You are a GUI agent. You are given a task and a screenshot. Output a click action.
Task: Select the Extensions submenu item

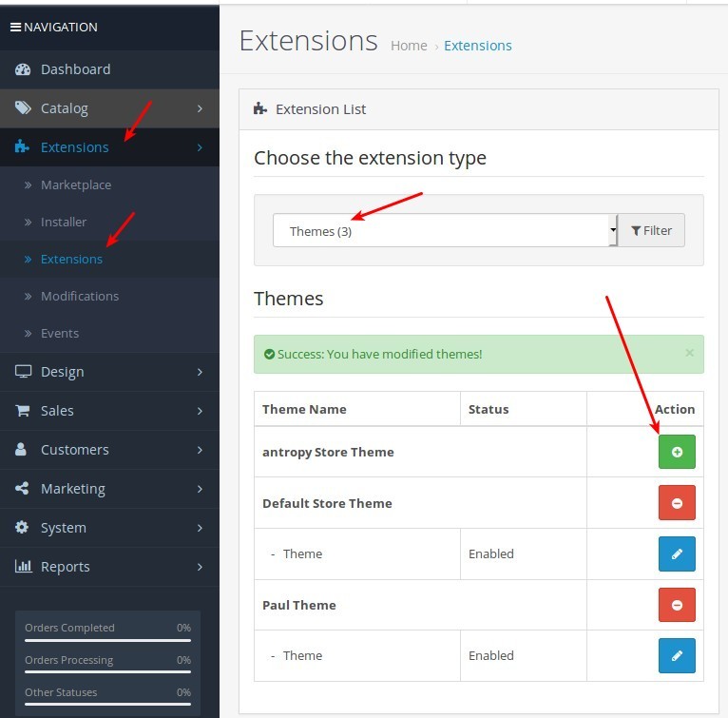click(109, 260)
